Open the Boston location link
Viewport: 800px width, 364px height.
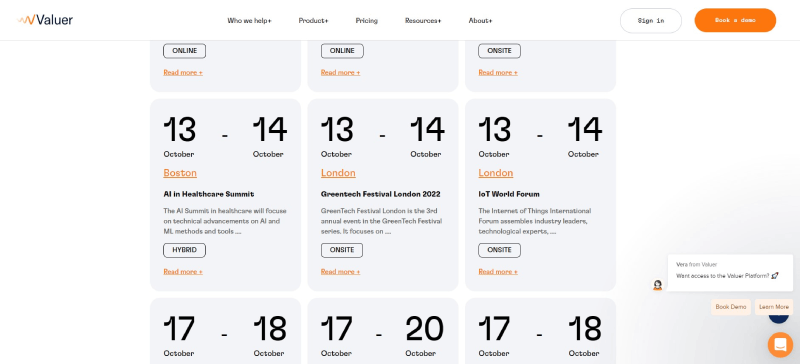[x=180, y=173]
